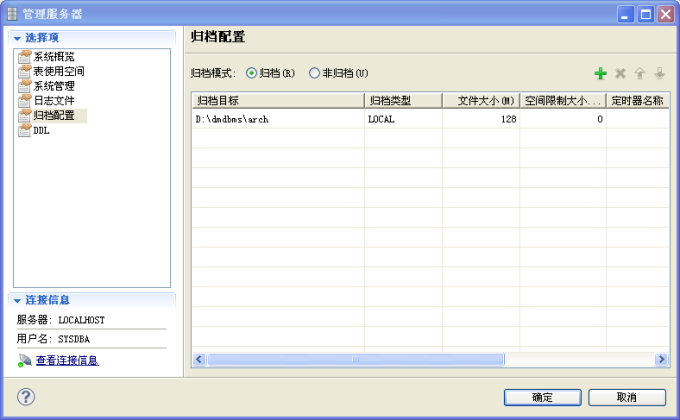This screenshot has width=680, height=420.
Task: Click the 归档类型 column header
Action: (x=403, y=101)
